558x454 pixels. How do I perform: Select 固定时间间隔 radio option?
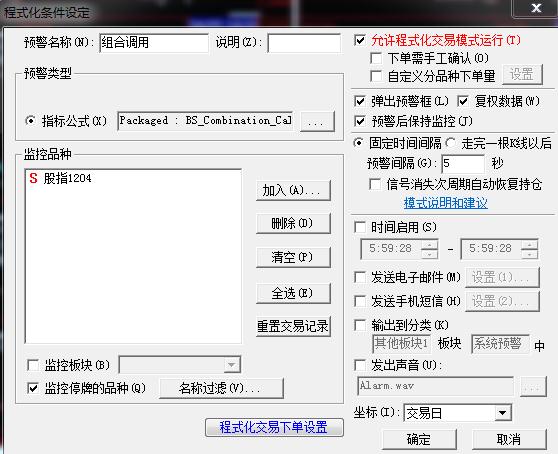pyautogui.click(x=359, y=143)
